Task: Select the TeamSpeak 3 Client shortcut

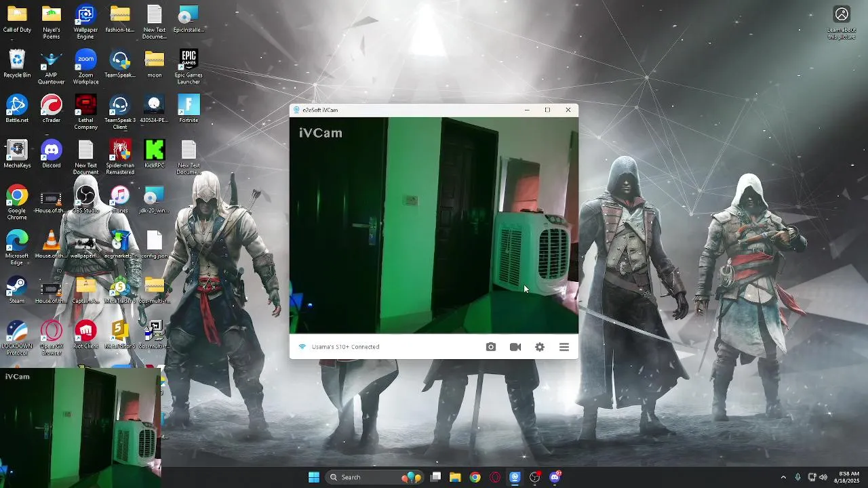Action: pos(120,113)
